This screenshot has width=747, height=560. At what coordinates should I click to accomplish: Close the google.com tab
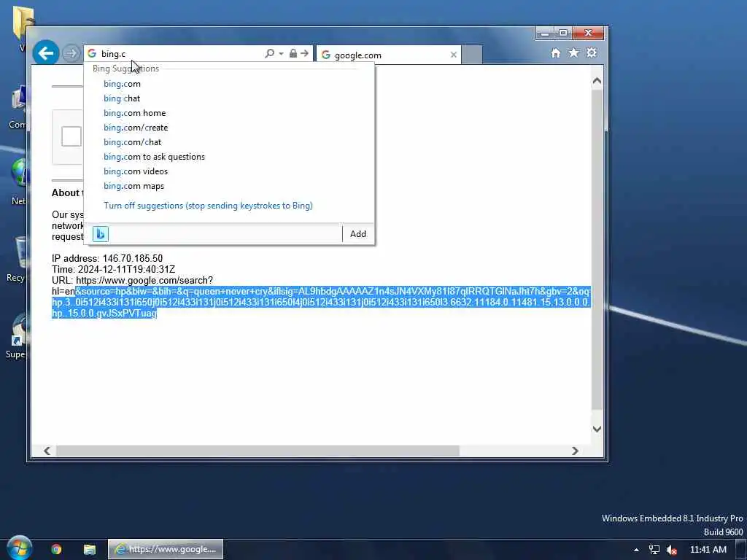[x=454, y=55]
